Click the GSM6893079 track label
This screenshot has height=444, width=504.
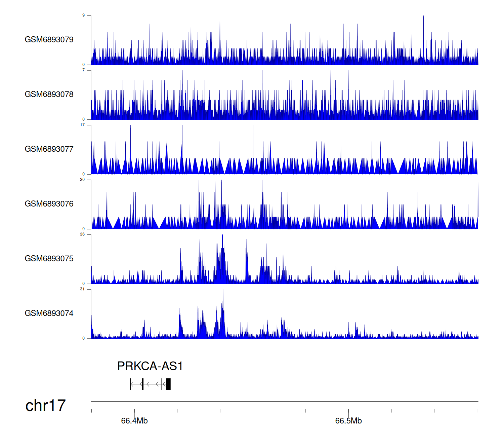tap(49, 40)
